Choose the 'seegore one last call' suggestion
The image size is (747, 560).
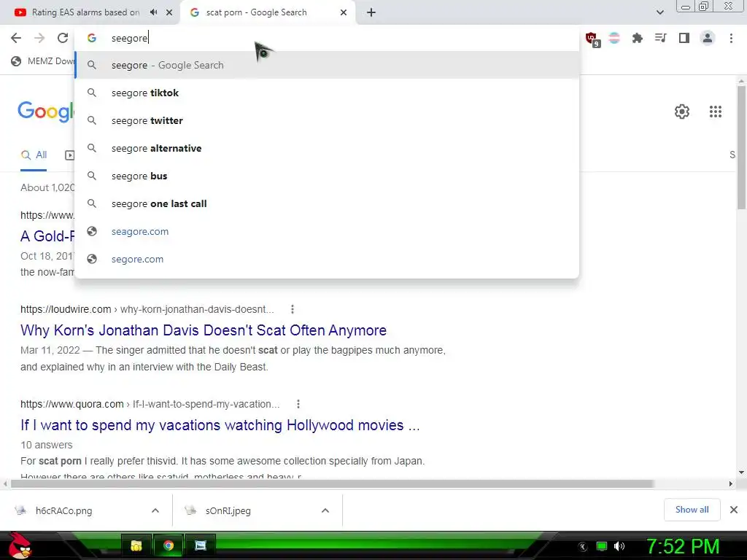(x=328, y=203)
